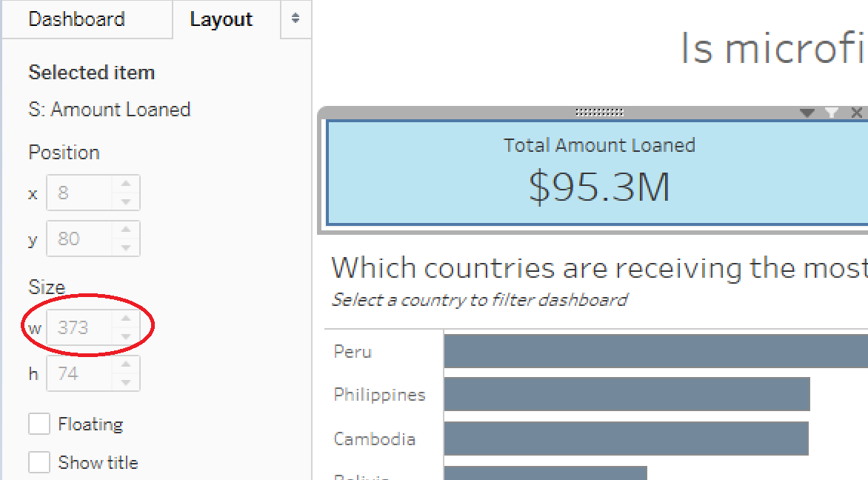The image size is (868, 480).
Task: Click the filter funnel icon on container
Action: 832,113
